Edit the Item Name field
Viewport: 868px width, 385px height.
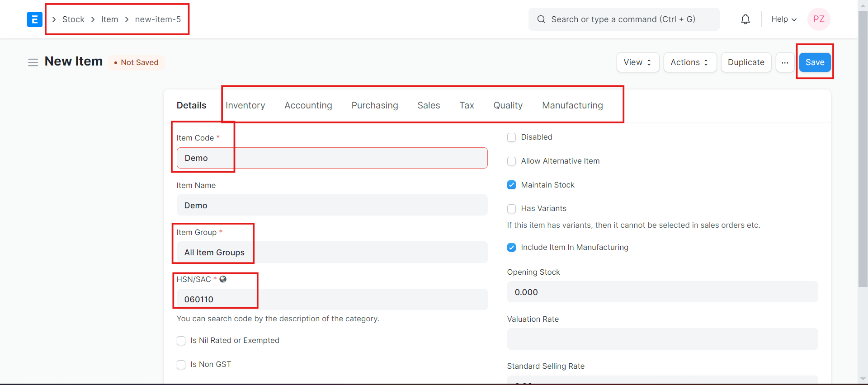pyautogui.click(x=332, y=205)
